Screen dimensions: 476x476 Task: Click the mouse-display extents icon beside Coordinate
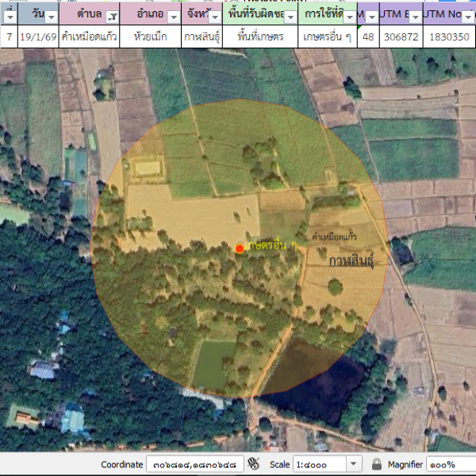point(254,464)
